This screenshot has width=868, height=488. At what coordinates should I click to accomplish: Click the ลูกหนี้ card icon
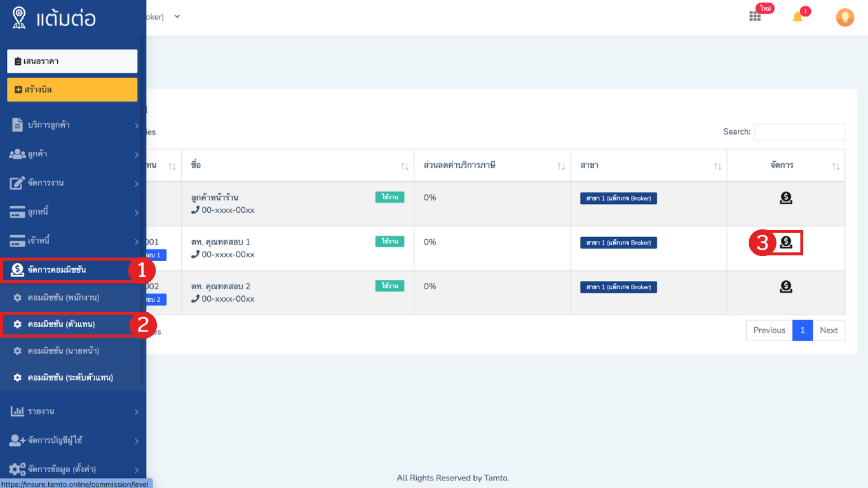click(x=17, y=212)
